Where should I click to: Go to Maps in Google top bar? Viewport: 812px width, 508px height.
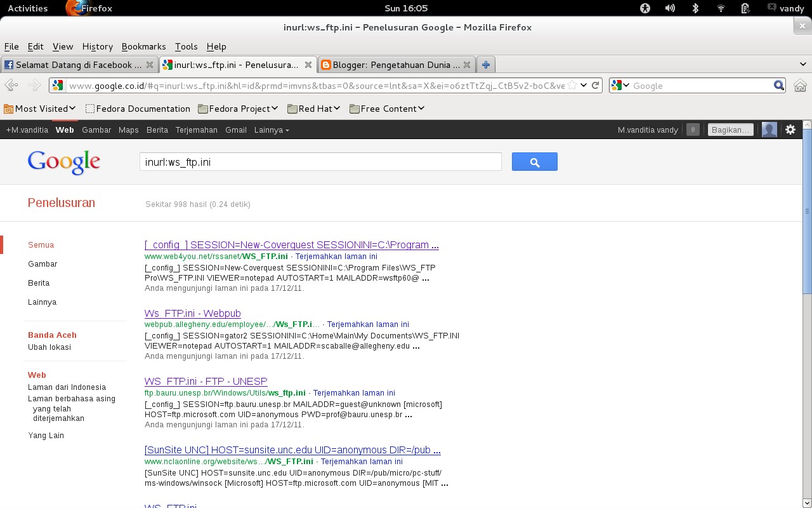tap(128, 130)
